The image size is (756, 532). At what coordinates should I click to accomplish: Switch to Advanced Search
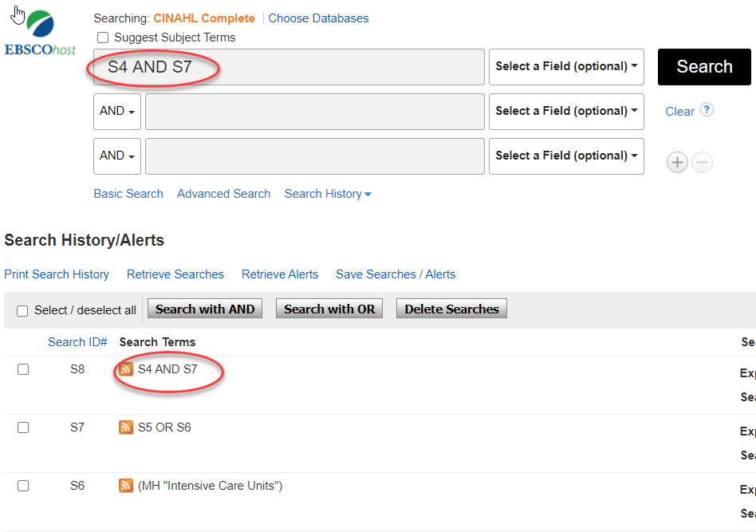point(223,194)
